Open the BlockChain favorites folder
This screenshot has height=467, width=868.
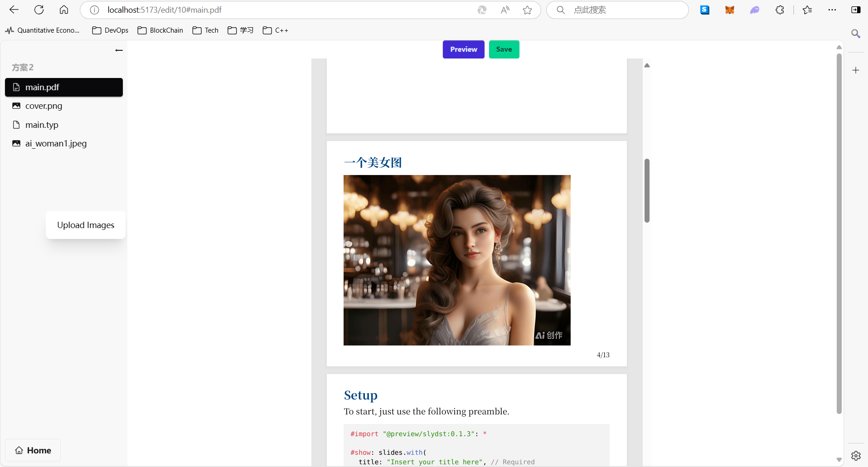(x=160, y=30)
